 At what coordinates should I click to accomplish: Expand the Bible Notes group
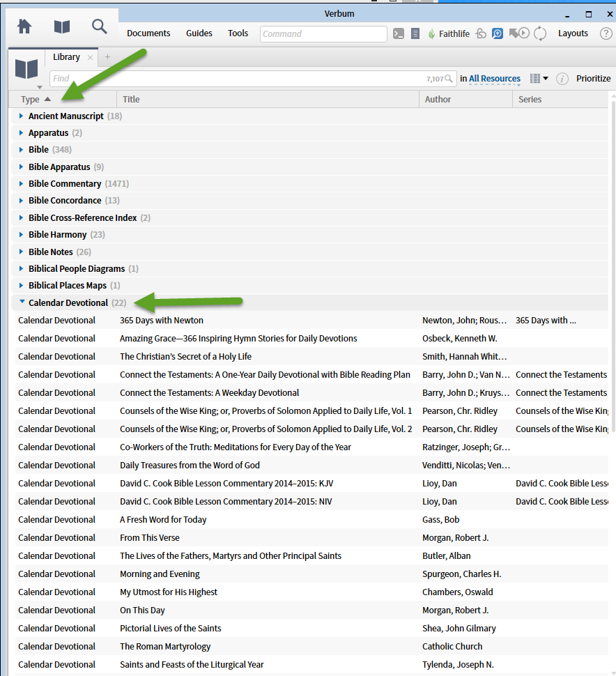coord(21,252)
